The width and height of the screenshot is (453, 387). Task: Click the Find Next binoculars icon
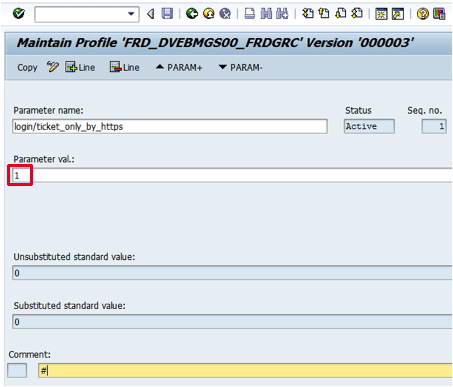tap(282, 14)
